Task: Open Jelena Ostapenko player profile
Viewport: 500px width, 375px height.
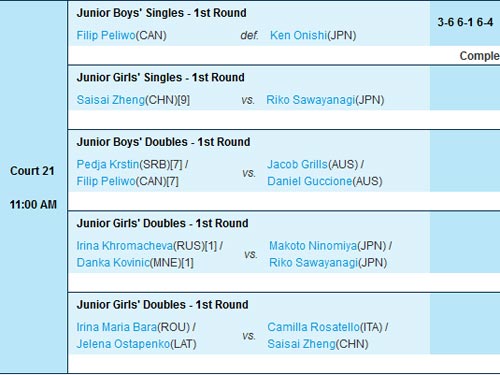Action: click(123, 344)
